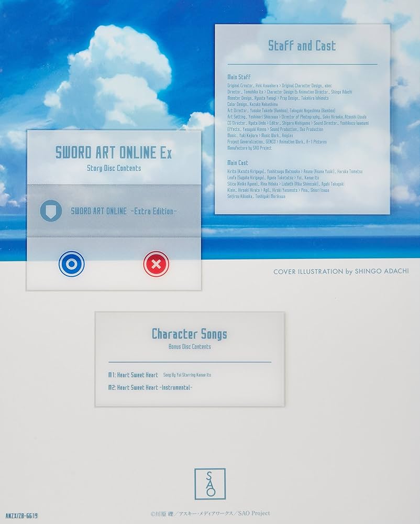Image resolution: width=420 pixels, height=524 pixels.
Task: Select track M2: Heart Sweet Heart -Instrumental-
Action: click(x=150, y=388)
